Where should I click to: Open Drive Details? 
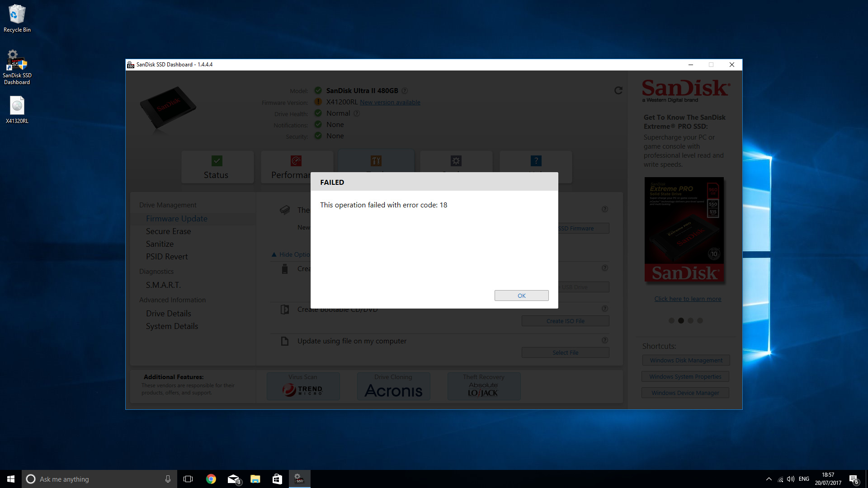tap(168, 314)
